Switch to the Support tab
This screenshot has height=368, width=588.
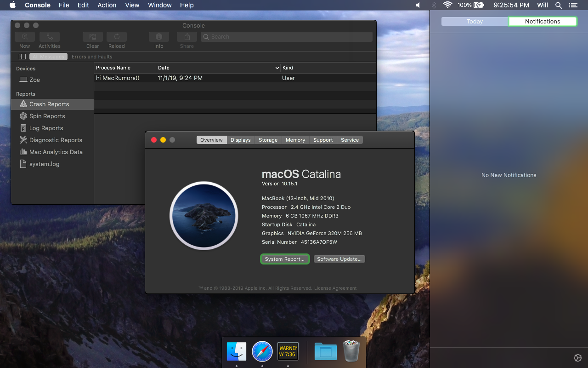click(323, 140)
